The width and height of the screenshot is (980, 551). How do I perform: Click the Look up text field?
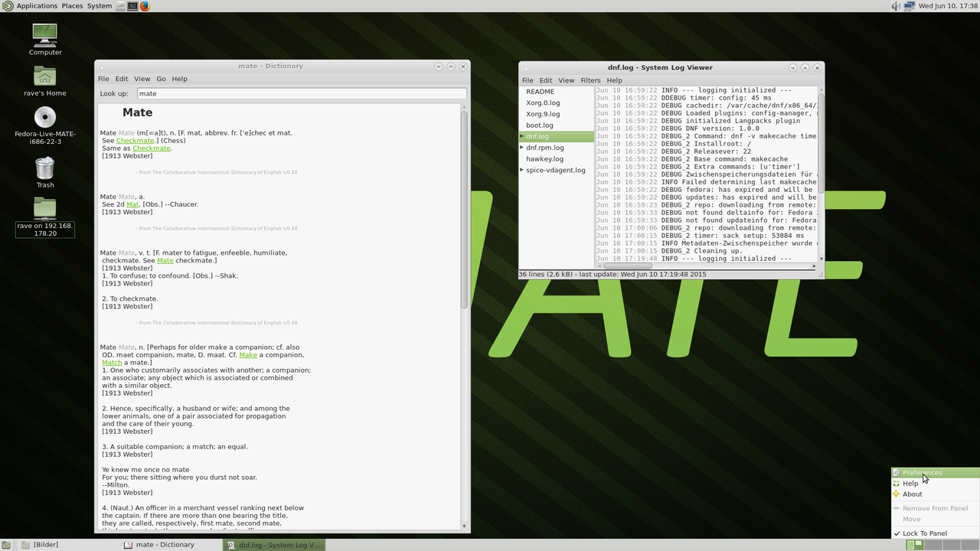tap(301, 93)
